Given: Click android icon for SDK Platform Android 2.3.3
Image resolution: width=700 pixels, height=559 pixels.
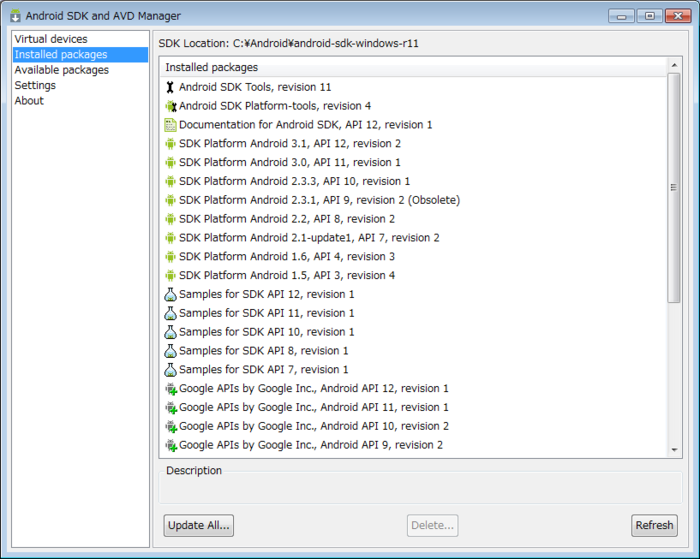Looking at the screenshot, I should click(170, 181).
